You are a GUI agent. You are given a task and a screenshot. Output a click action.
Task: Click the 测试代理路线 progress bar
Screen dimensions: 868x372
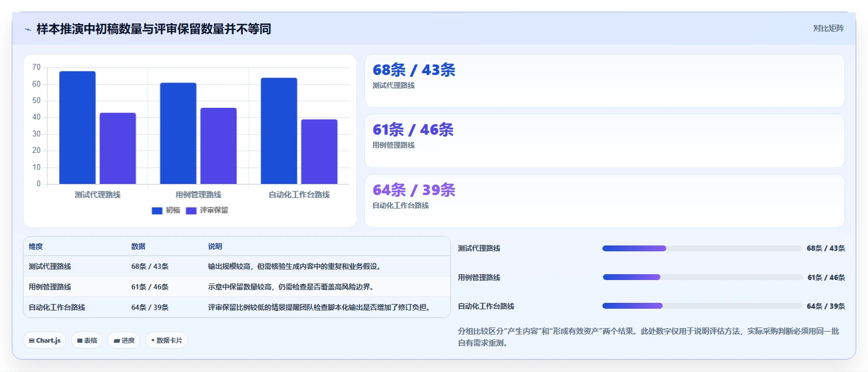pos(702,248)
